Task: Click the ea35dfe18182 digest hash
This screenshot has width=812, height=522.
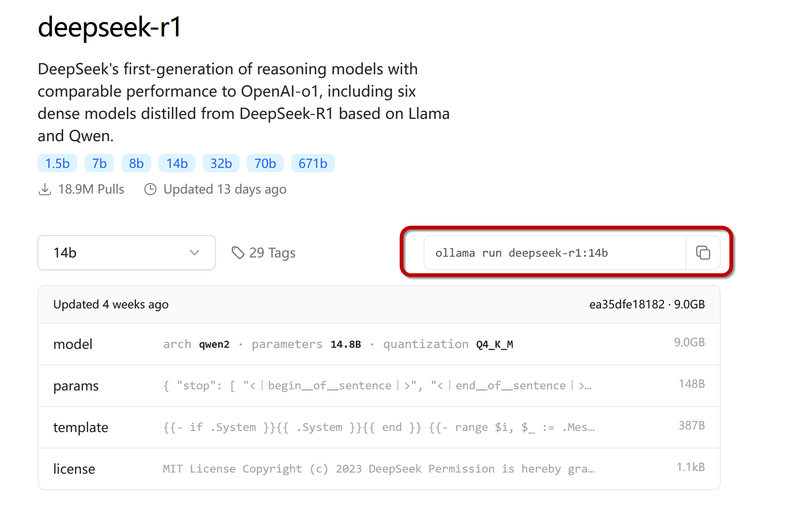Action: (627, 304)
